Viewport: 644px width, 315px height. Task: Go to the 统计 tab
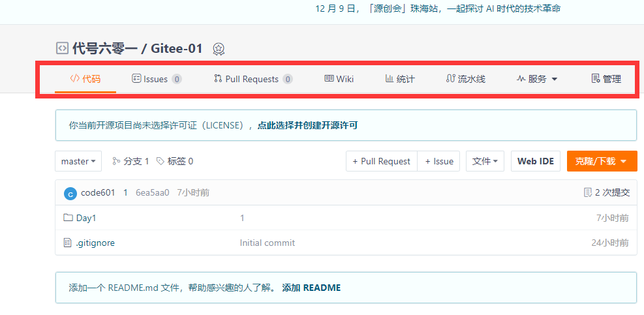(399, 79)
